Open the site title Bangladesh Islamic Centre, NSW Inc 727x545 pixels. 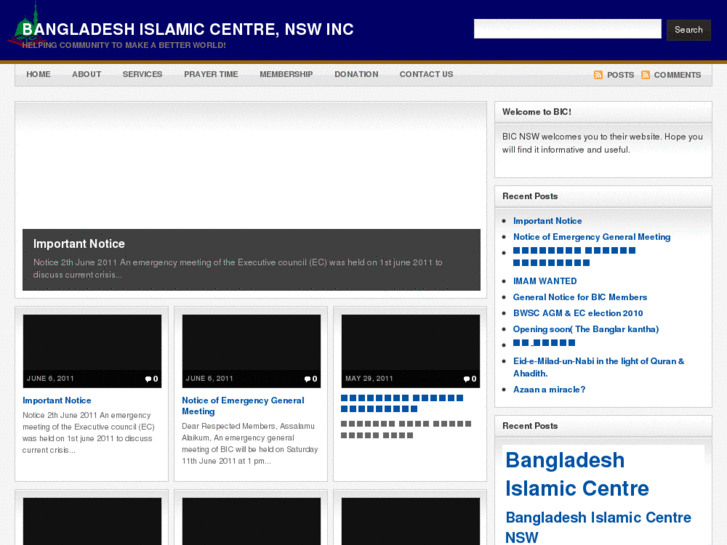[x=188, y=29]
